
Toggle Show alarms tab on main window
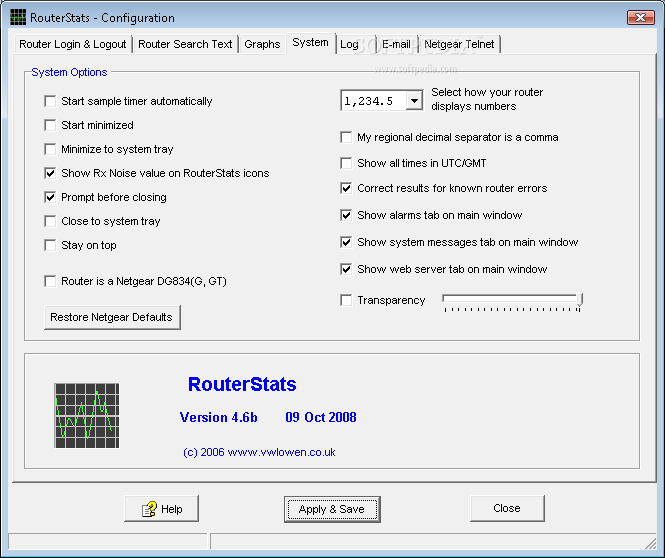[x=346, y=215]
